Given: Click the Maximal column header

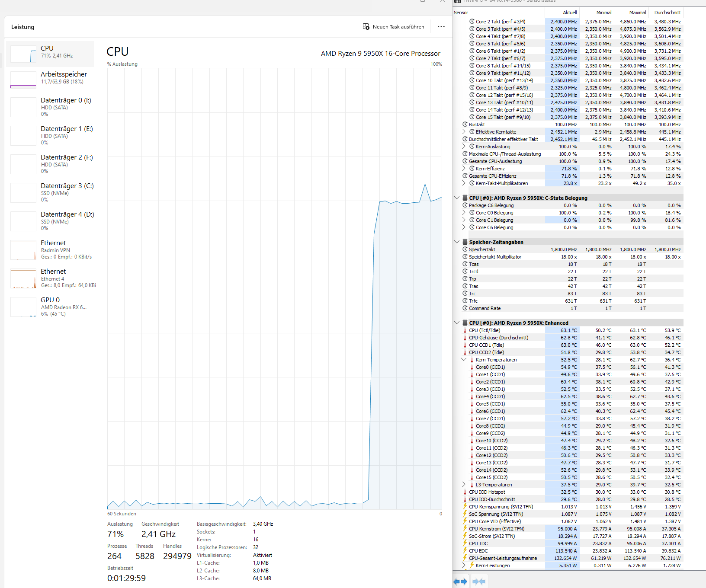Looking at the screenshot, I should click(x=631, y=13).
